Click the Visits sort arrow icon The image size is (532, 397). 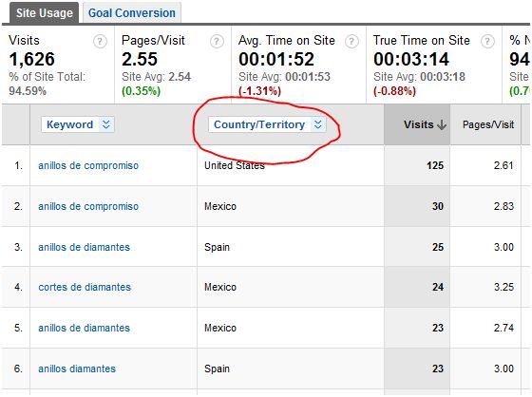tap(442, 124)
